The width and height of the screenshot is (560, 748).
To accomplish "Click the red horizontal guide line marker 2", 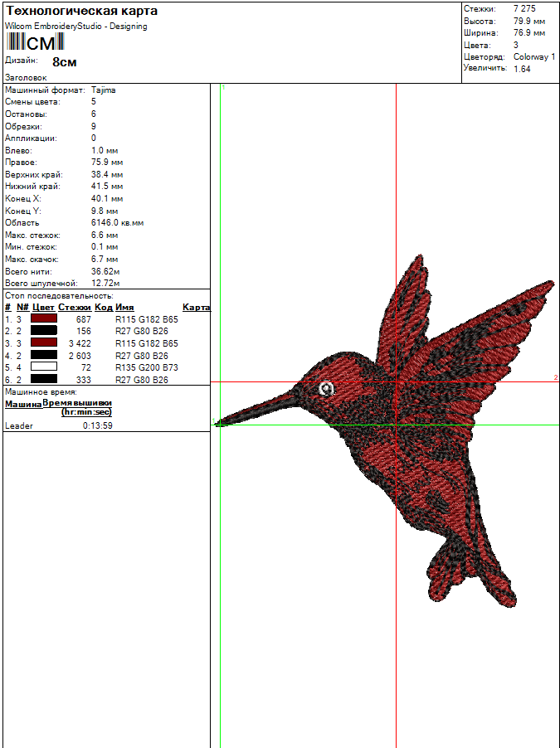I will click(555, 378).
